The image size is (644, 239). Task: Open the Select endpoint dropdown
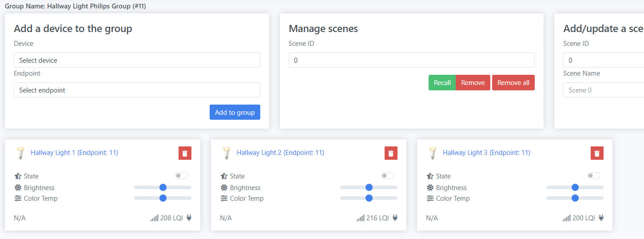coord(137,90)
